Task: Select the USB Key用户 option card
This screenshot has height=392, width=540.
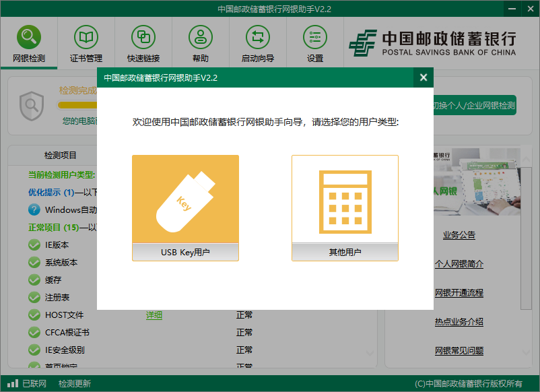Action: (x=185, y=208)
